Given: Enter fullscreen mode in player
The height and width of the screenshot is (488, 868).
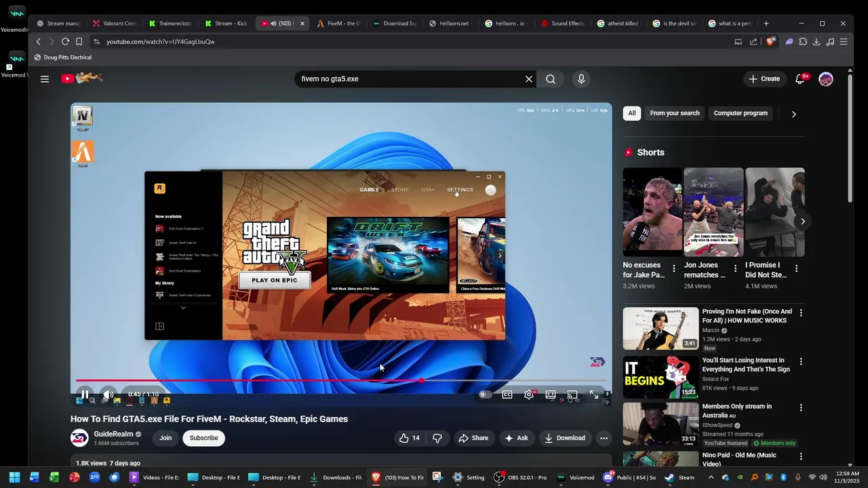Looking at the screenshot, I should (594, 394).
